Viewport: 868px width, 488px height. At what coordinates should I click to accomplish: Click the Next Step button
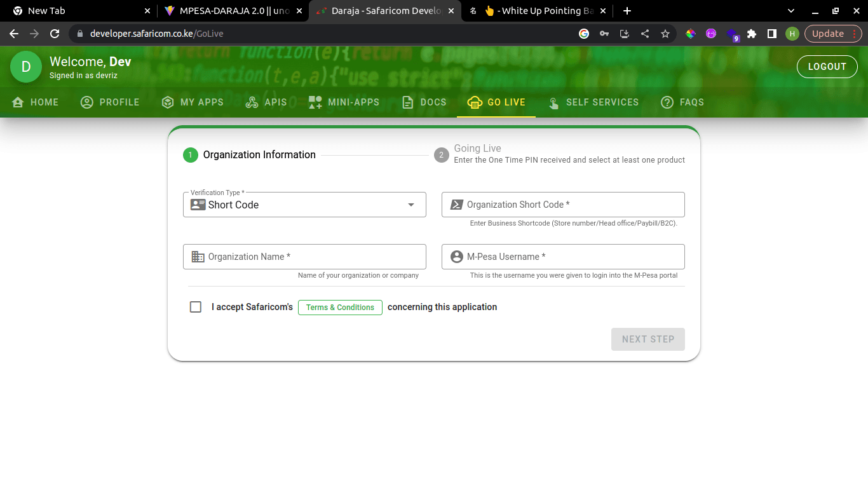coord(648,339)
